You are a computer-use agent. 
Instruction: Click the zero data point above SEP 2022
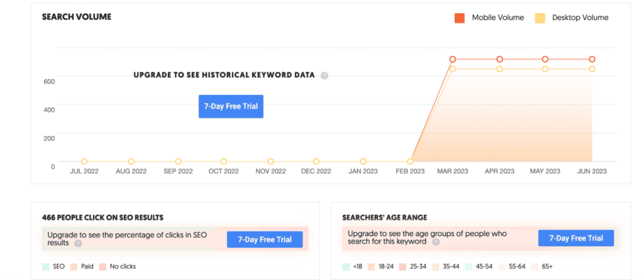pos(178,161)
